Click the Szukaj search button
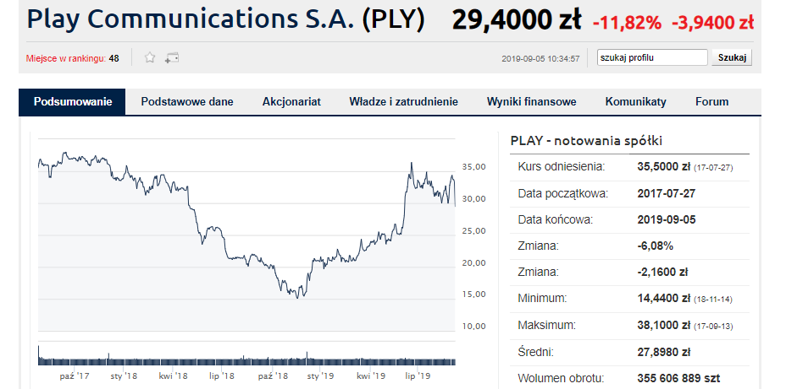786x389 pixels. 732,58
